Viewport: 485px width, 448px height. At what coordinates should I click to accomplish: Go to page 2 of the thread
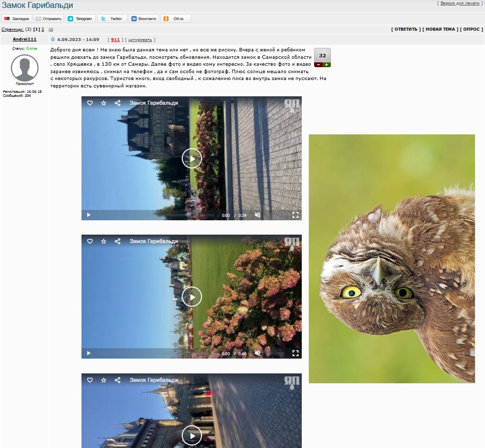(x=42, y=30)
